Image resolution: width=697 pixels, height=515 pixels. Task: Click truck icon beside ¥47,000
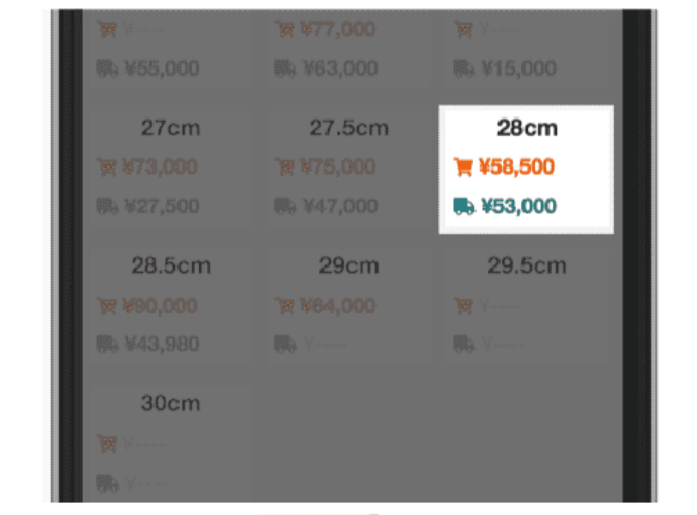tap(285, 206)
